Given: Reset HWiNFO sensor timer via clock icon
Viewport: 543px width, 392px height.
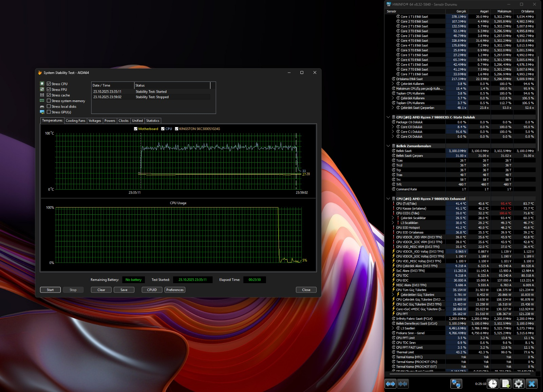Looking at the screenshot, I should pyautogui.click(x=493, y=384).
